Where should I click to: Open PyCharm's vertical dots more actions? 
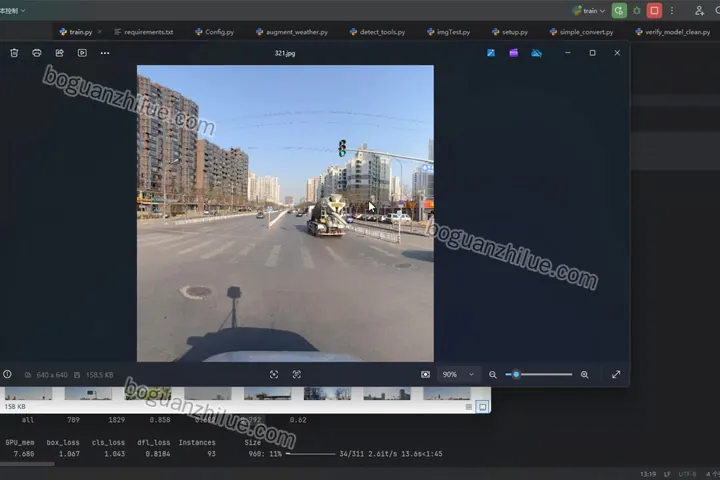click(x=672, y=11)
